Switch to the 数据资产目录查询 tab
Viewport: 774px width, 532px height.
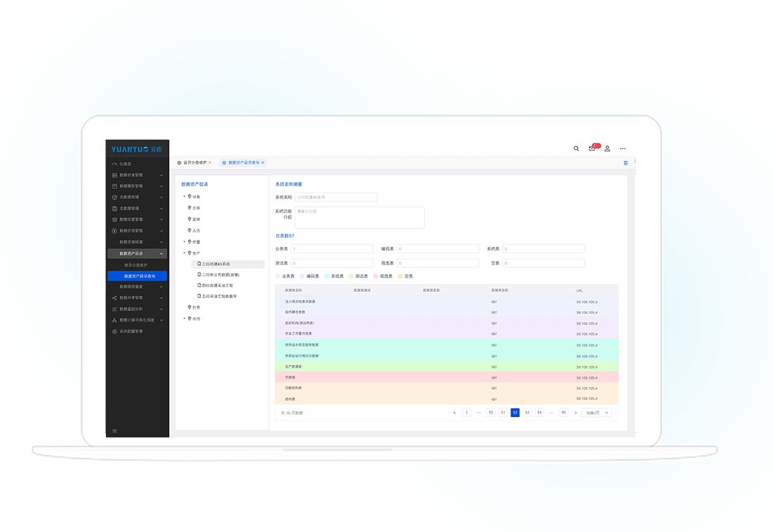[244, 163]
